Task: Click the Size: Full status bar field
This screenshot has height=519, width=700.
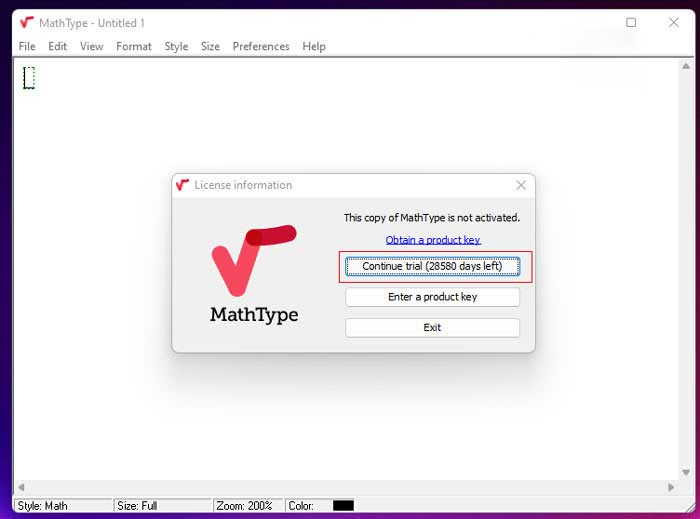Action: pos(162,506)
